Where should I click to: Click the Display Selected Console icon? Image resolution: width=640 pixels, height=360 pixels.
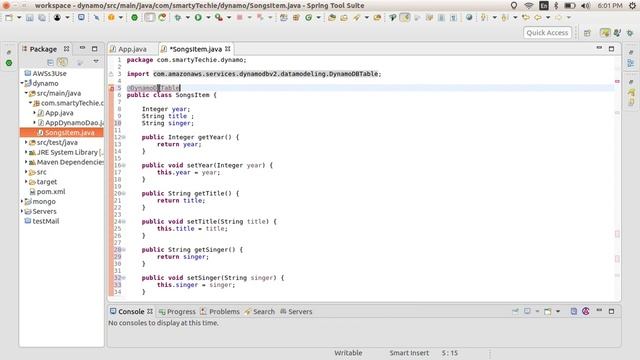[x=527, y=311]
